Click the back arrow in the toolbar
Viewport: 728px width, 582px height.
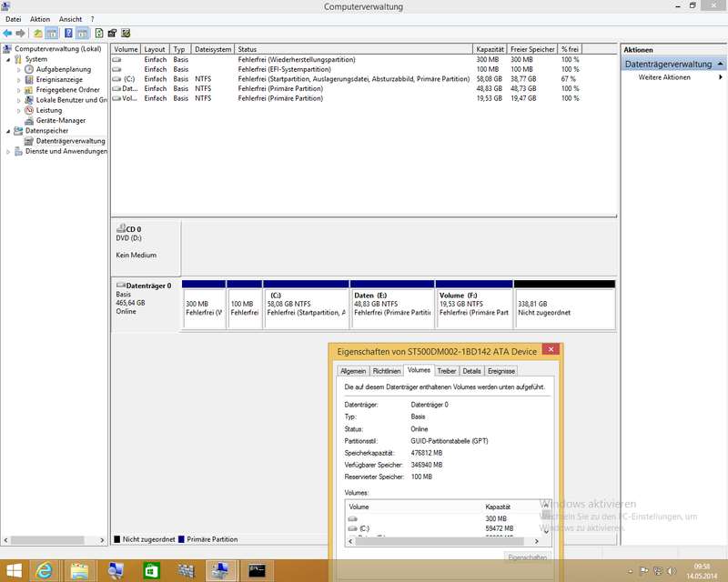tap(7, 34)
